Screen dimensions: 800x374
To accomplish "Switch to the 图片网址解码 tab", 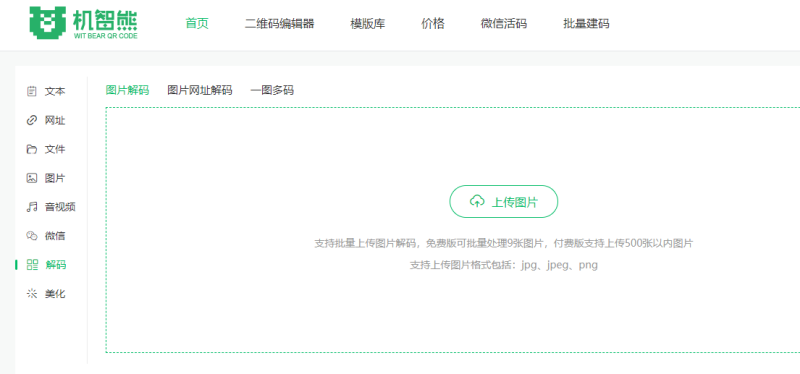I will pos(200,90).
